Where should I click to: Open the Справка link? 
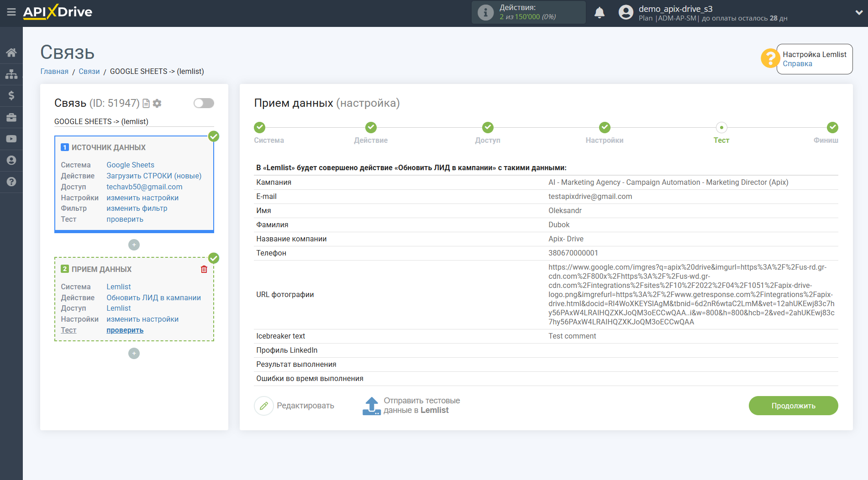click(797, 64)
